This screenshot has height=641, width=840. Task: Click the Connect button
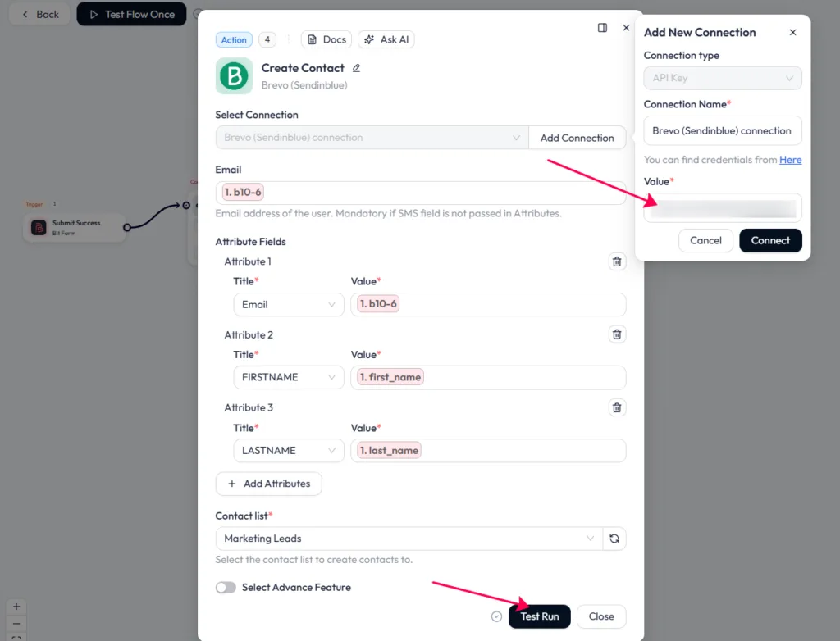pos(770,240)
